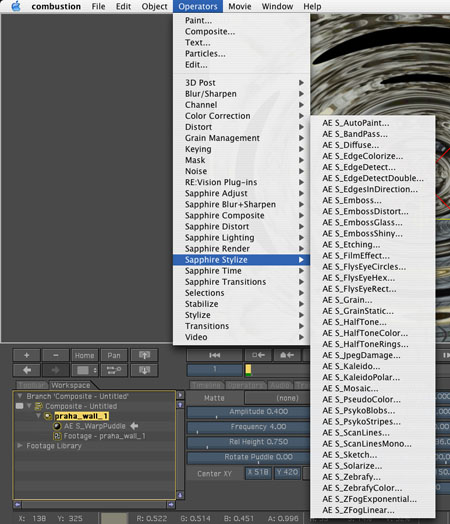Click the Frequency 4.00 slider

249,427
